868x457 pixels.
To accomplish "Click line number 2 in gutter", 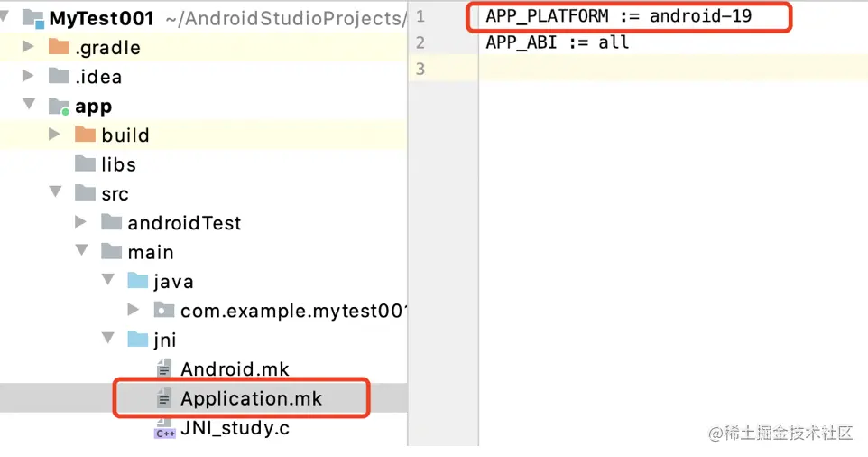I will 420,42.
